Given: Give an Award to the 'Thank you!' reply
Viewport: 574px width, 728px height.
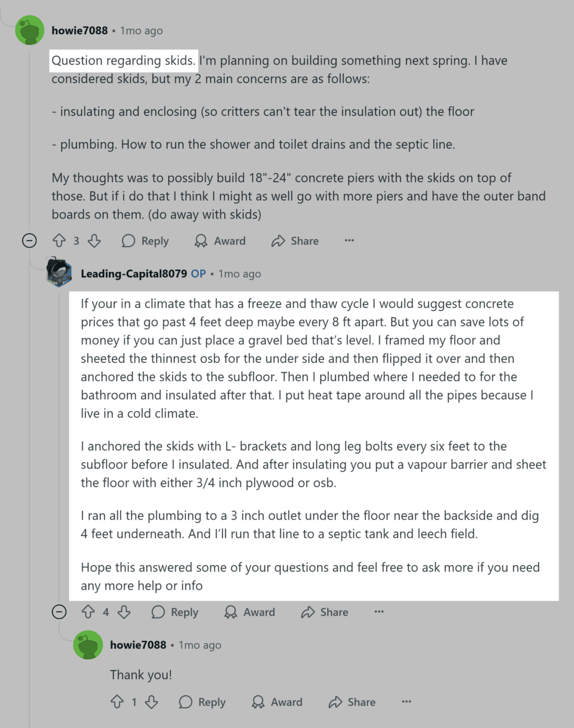Looking at the screenshot, I should click(277, 702).
